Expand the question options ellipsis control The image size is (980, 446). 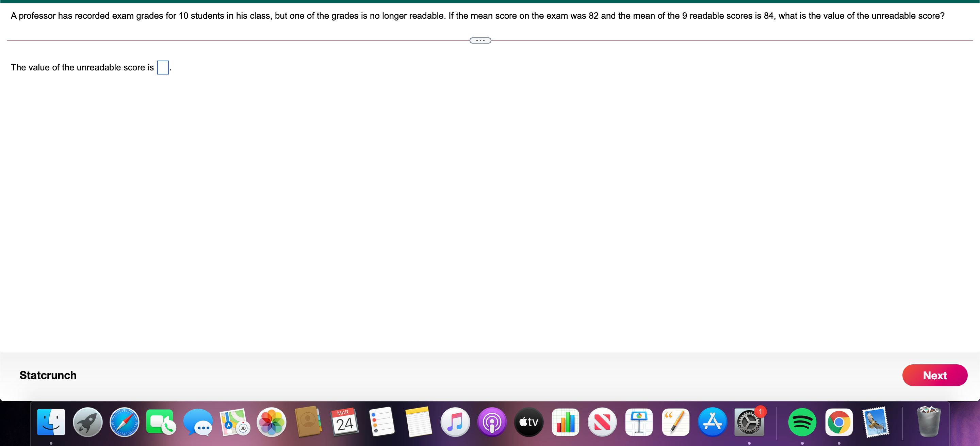click(x=480, y=40)
